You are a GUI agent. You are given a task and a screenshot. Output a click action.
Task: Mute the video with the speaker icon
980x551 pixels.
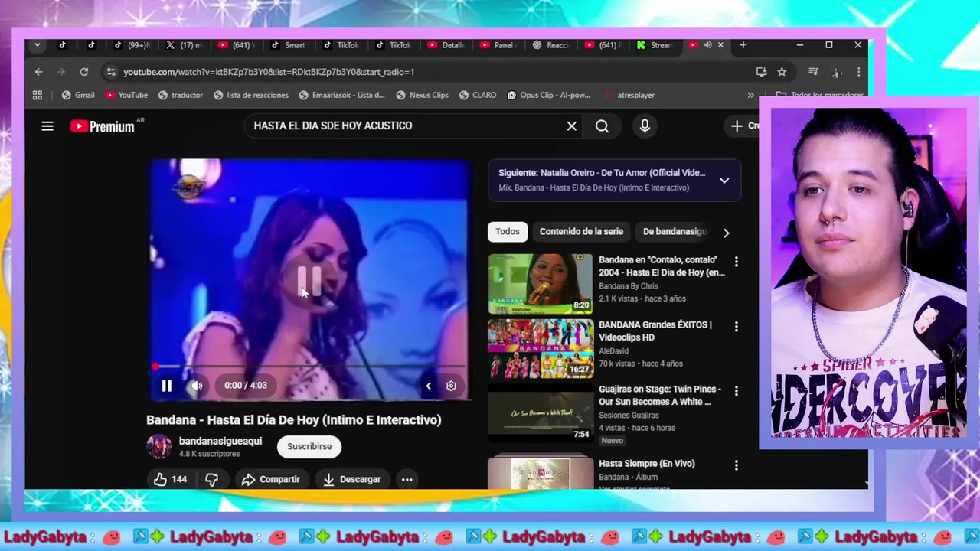[x=197, y=386]
